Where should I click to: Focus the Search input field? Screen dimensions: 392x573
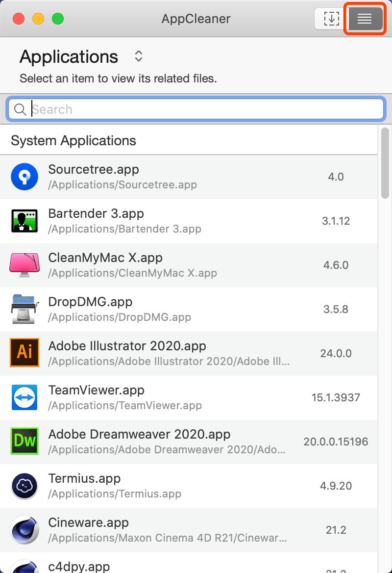[206, 109]
